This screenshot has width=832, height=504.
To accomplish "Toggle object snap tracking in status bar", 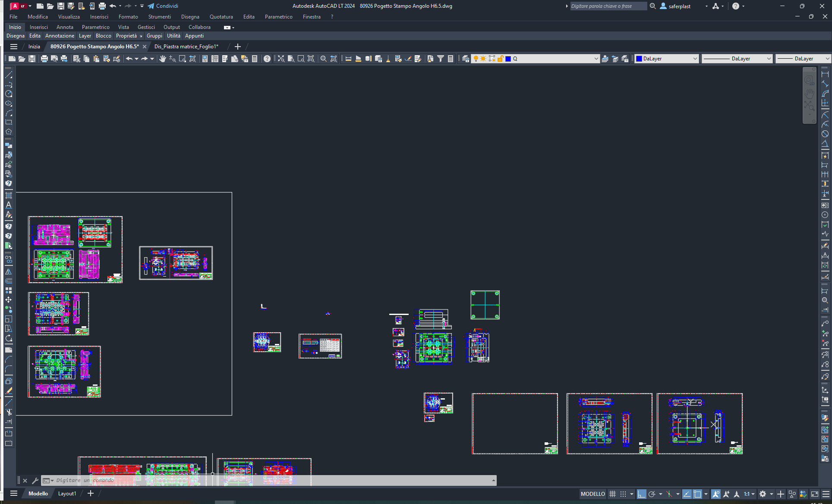I will [x=687, y=494].
